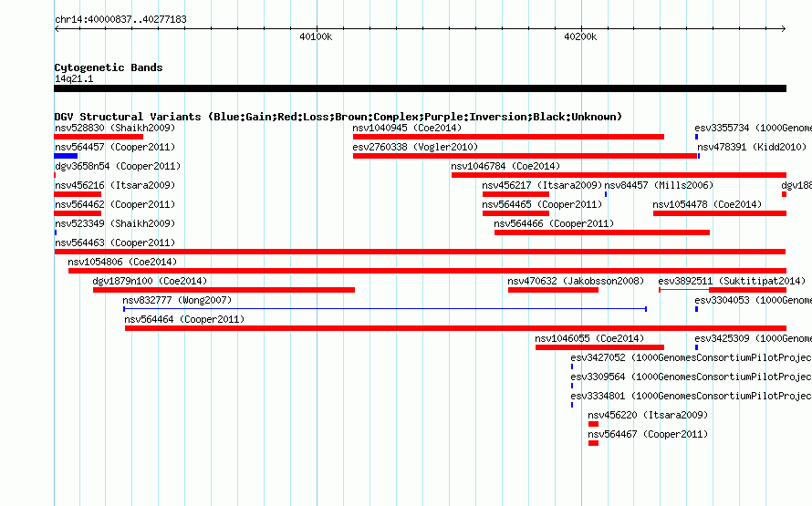Click the red bar under nsv1040945
The height and width of the screenshot is (506, 812).
coord(508,137)
